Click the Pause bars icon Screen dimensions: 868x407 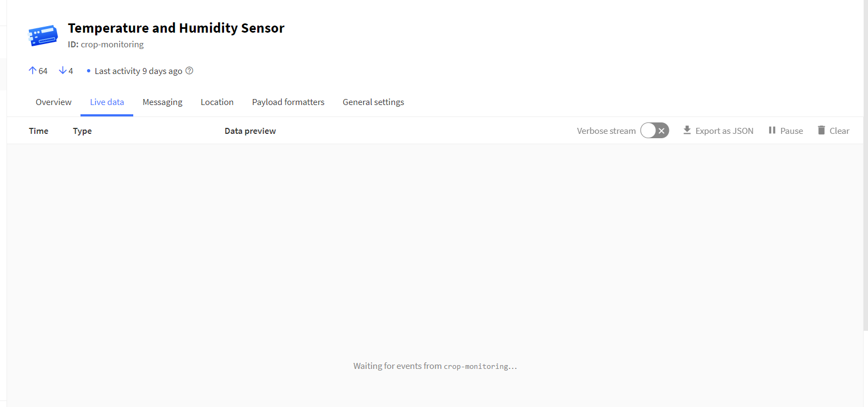coord(772,131)
